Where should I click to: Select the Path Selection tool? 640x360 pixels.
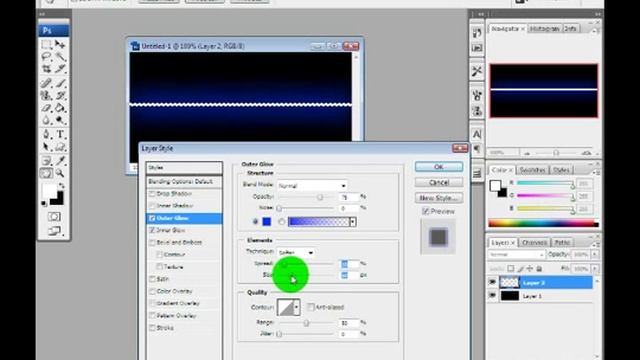click(x=46, y=147)
